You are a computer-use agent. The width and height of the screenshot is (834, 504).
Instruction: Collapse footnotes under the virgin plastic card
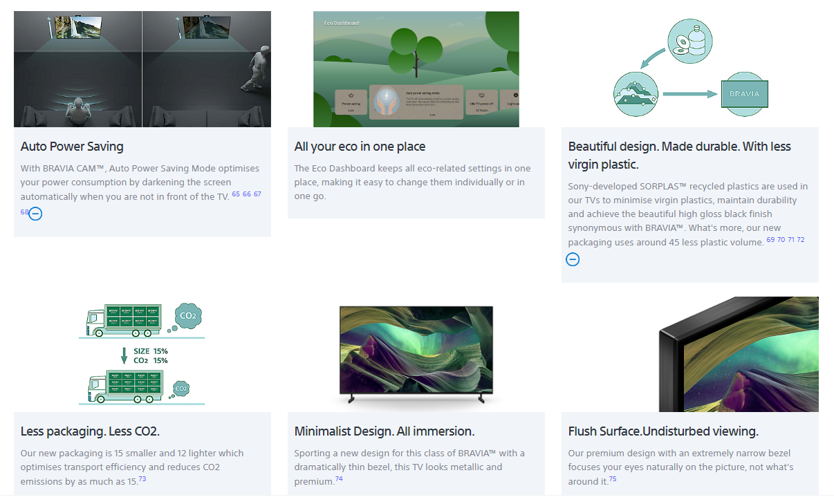click(x=573, y=259)
